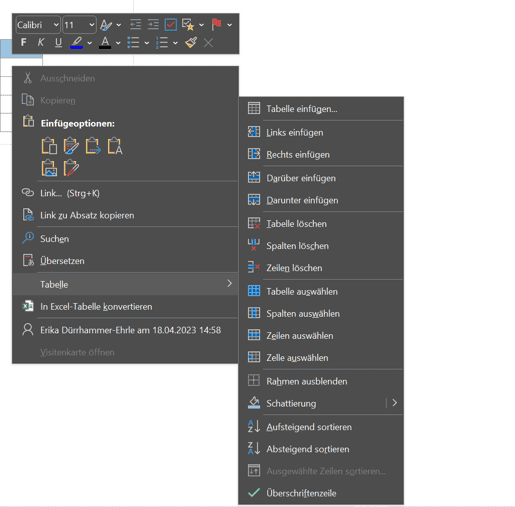Apply the text highlight color pen
Viewport: 515px width, 507px height.
coord(77,42)
